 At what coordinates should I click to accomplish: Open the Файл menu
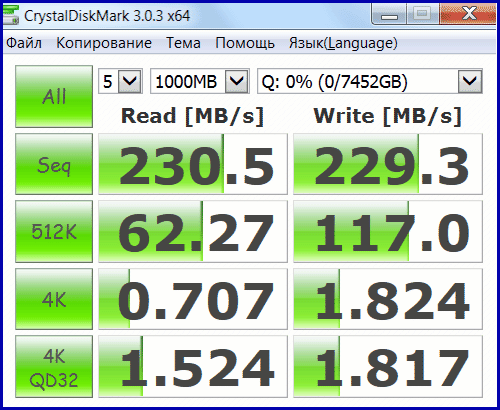24,43
